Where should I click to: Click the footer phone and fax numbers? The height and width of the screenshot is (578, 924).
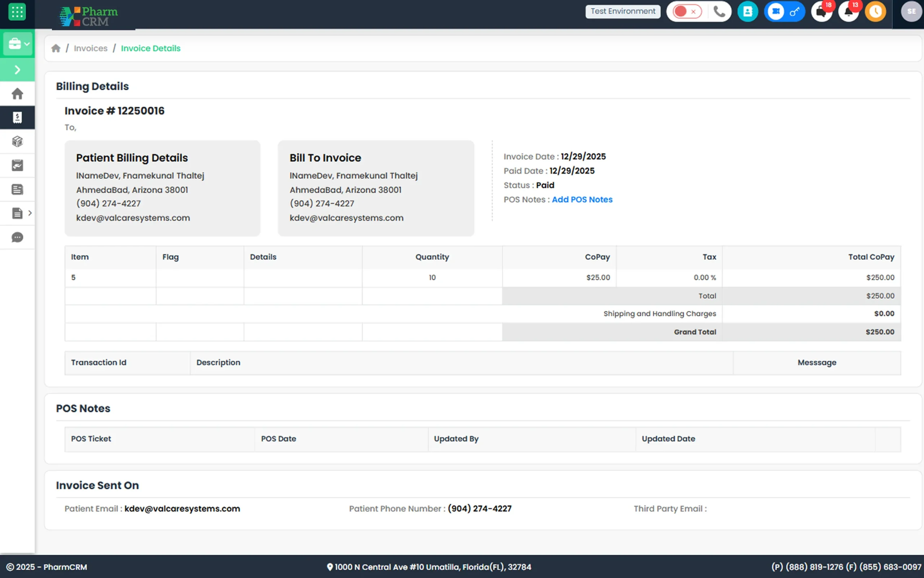click(x=846, y=567)
